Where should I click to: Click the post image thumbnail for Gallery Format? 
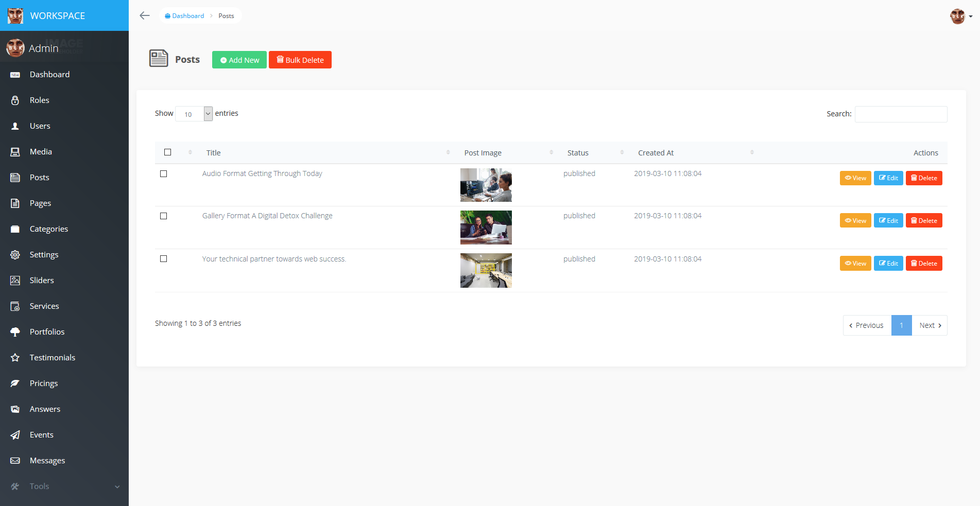[x=486, y=227]
